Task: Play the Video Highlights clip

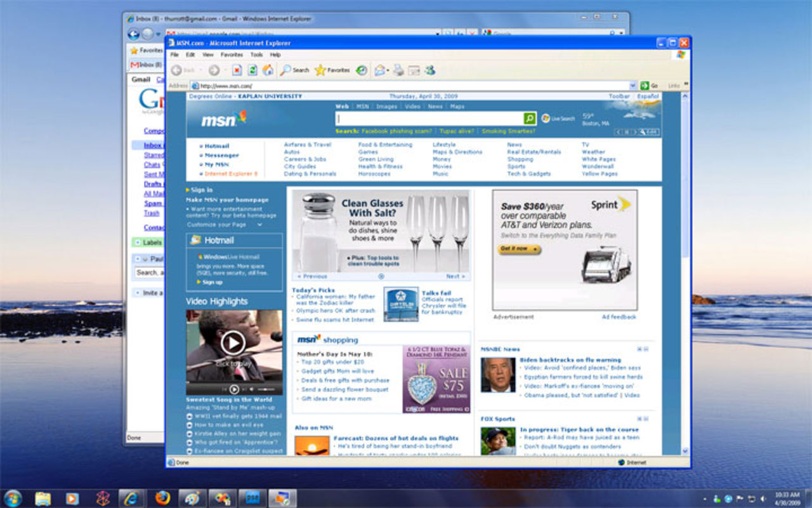Action: tap(233, 344)
